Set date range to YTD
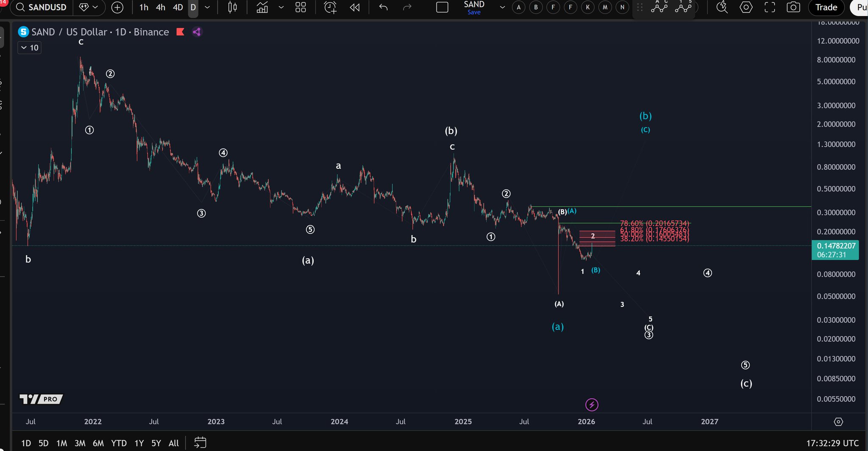 pos(119,443)
